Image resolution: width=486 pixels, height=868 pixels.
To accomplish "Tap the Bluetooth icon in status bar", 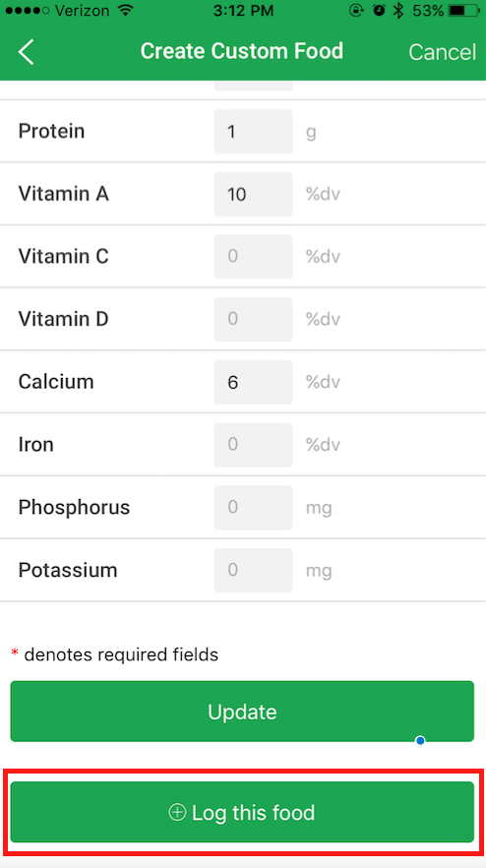I will click(398, 11).
